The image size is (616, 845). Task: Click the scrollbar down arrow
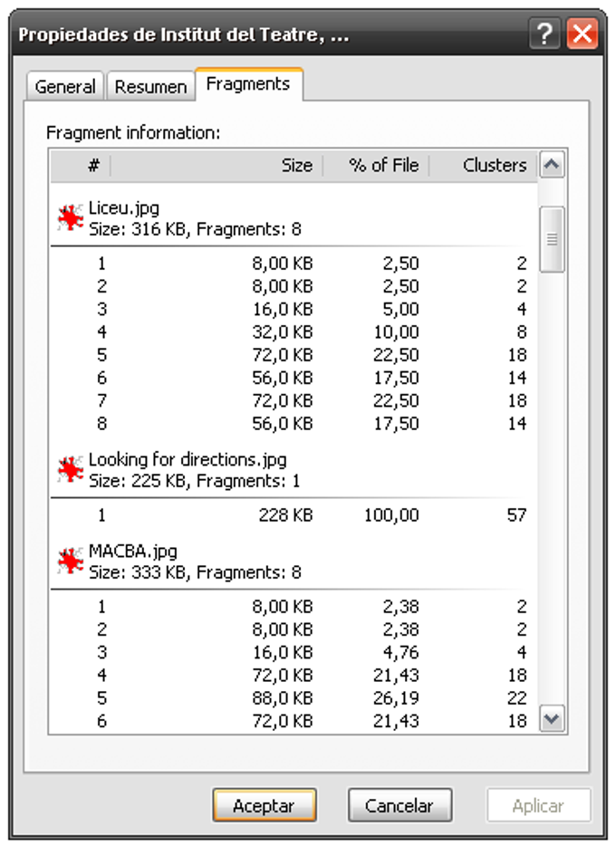click(x=552, y=718)
